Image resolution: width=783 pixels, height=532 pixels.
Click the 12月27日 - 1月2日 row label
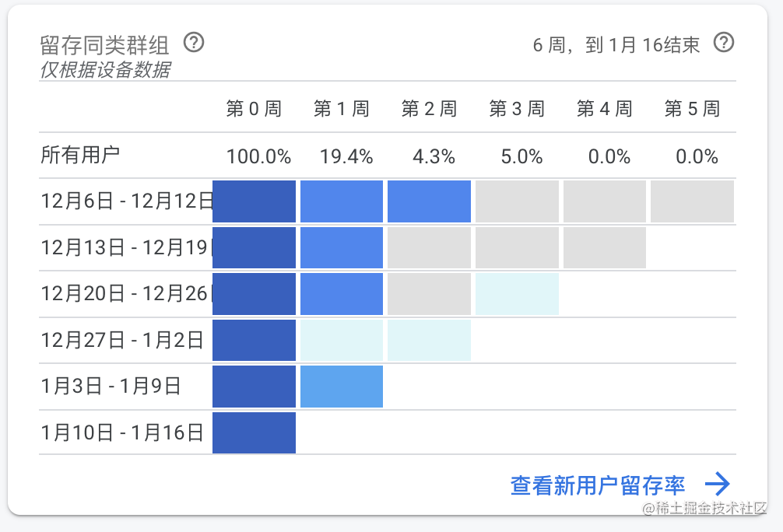[122, 341]
